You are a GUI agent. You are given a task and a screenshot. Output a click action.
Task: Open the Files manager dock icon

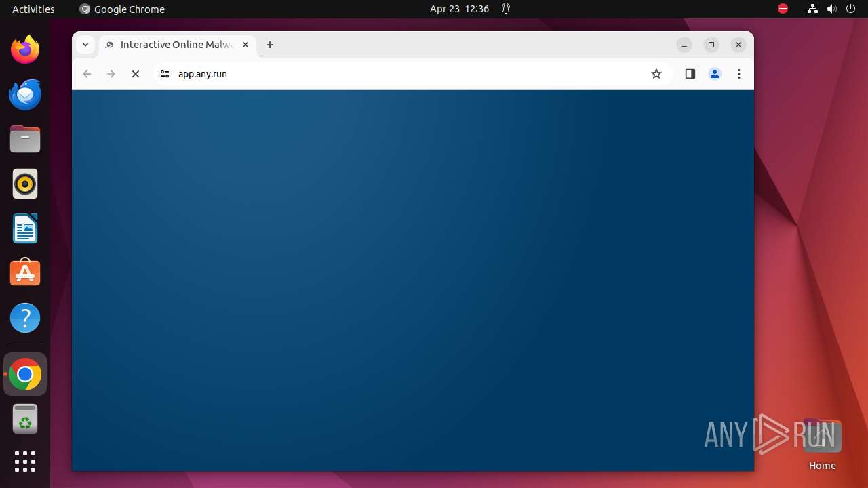tap(25, 139)
